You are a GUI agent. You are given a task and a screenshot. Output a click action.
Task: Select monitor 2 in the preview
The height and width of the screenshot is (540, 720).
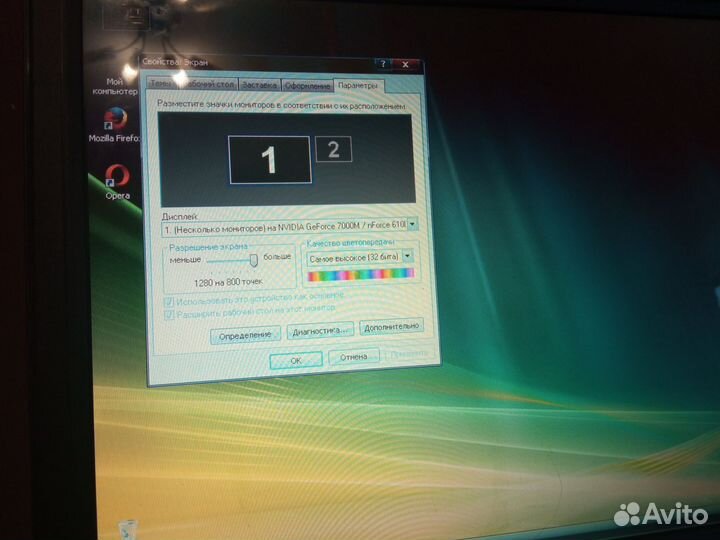coord(334,149)
